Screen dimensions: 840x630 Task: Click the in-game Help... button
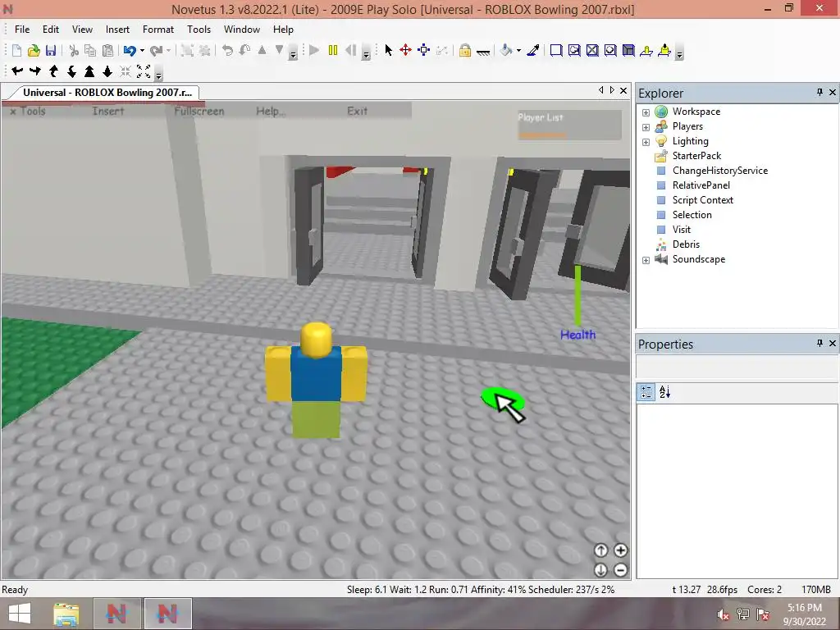point(271,111)
